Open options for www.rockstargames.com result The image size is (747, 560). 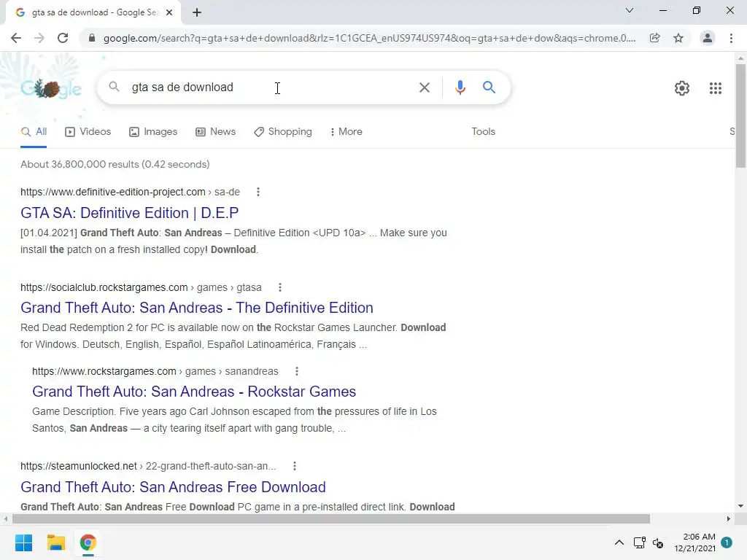[x=297, y=371]
